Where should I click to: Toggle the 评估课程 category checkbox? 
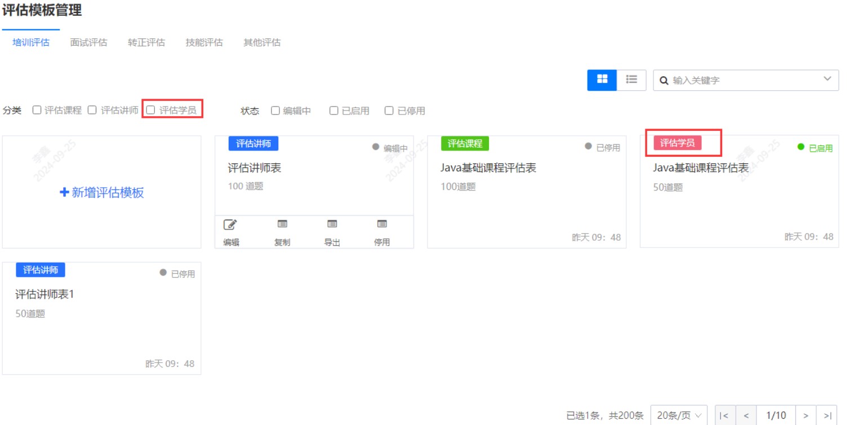(37, 110)
